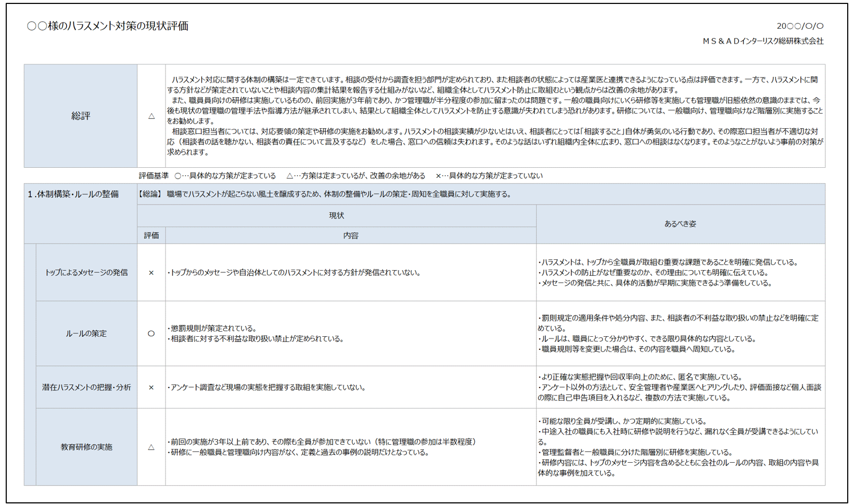Select the 総評 label cell
The image size is (850, 504).
coord(81,116)
